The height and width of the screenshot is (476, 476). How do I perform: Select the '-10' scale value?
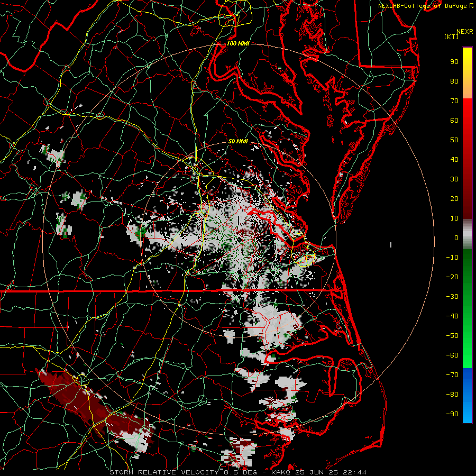point(452,258)
